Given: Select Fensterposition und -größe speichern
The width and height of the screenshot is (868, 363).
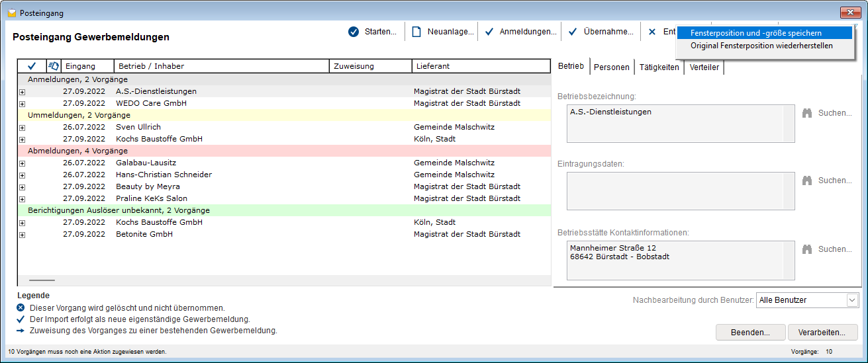Looking at the screenshot, I should coord(755,32).
